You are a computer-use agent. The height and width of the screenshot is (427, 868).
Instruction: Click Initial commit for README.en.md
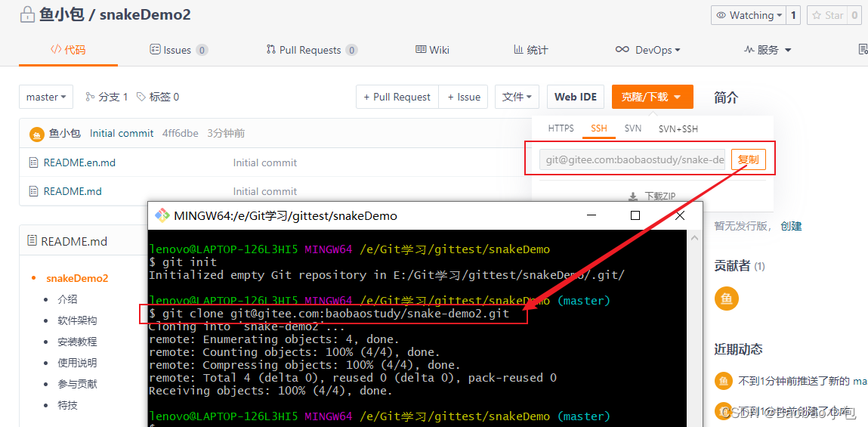[x=264, y=162]
